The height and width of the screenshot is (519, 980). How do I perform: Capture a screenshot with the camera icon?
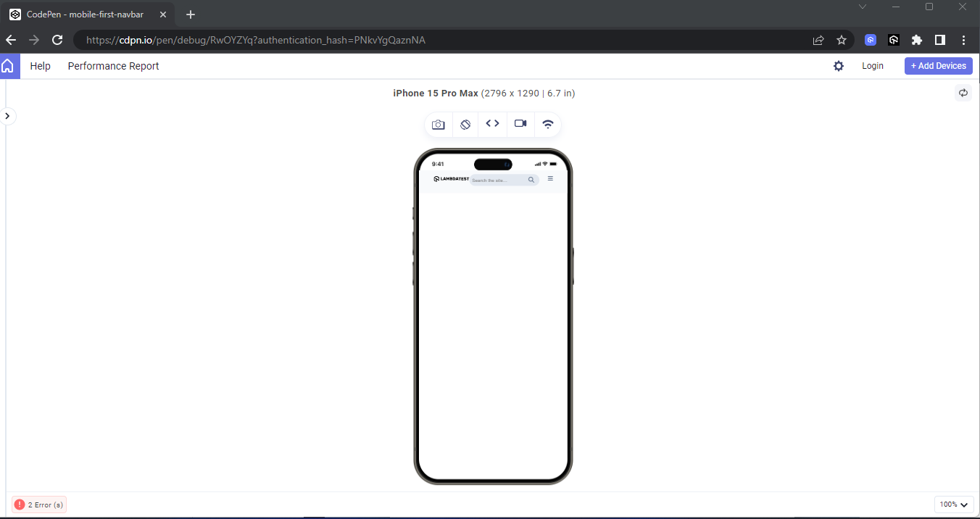click(x=438, y=124)
